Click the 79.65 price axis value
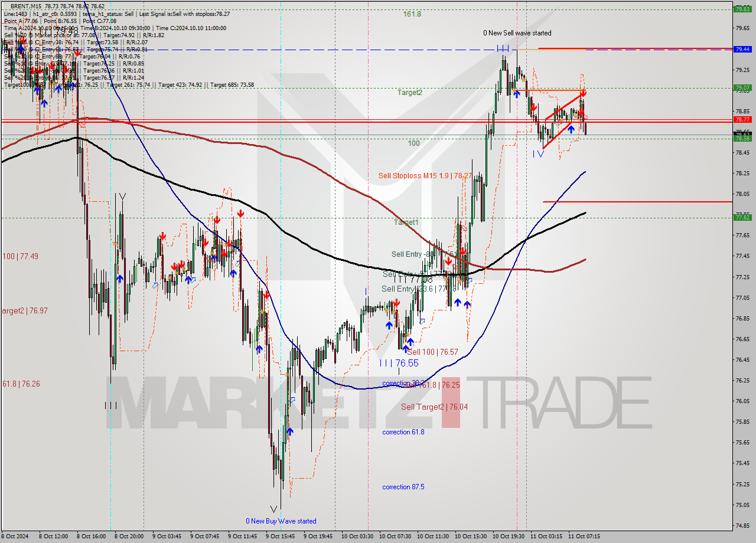 pyautogui.click(x=741, y=28)
